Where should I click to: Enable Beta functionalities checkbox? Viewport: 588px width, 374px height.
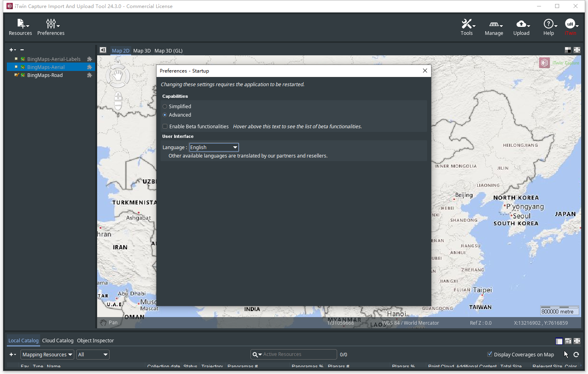click(x=165, y=126)
